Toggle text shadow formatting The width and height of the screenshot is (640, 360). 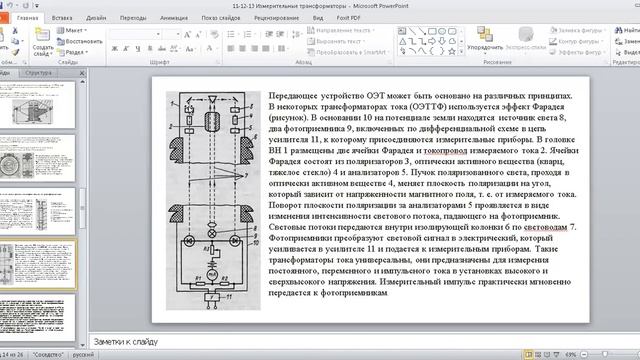click(150, 49)
